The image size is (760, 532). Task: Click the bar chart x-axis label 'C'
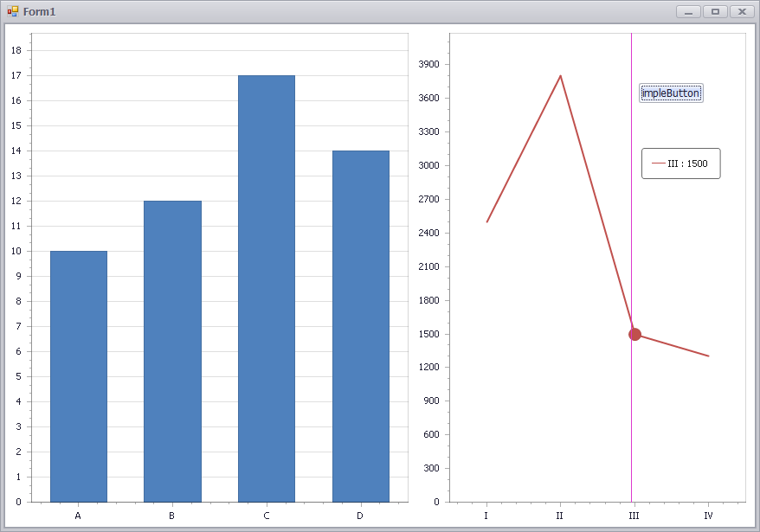(x=266, y=516)
